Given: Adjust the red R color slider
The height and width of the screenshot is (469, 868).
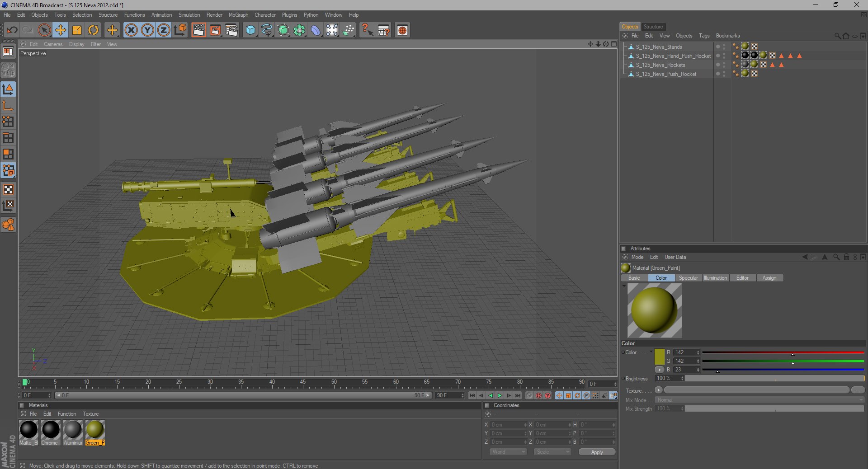Looking at the screenshot, I should pyautogui.click(x=783, y=352).
